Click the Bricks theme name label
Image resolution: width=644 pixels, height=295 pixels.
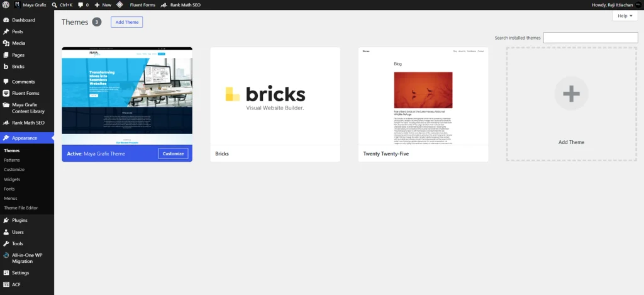point(222,153)
